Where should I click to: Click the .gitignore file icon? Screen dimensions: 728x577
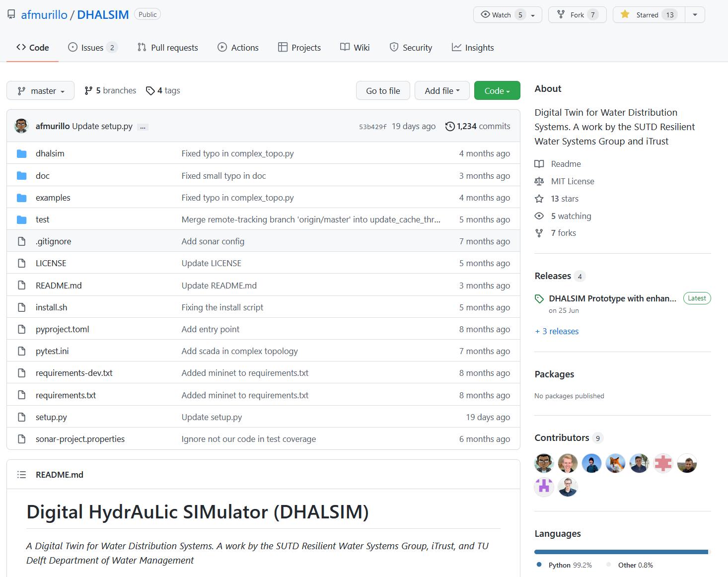coord(21,241)
